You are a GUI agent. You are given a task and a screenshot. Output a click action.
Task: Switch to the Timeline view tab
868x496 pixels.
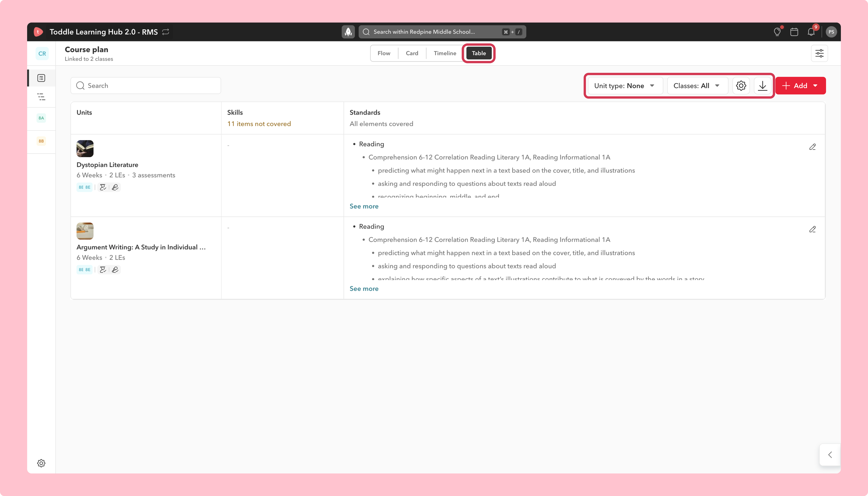(x=445, y=53)
